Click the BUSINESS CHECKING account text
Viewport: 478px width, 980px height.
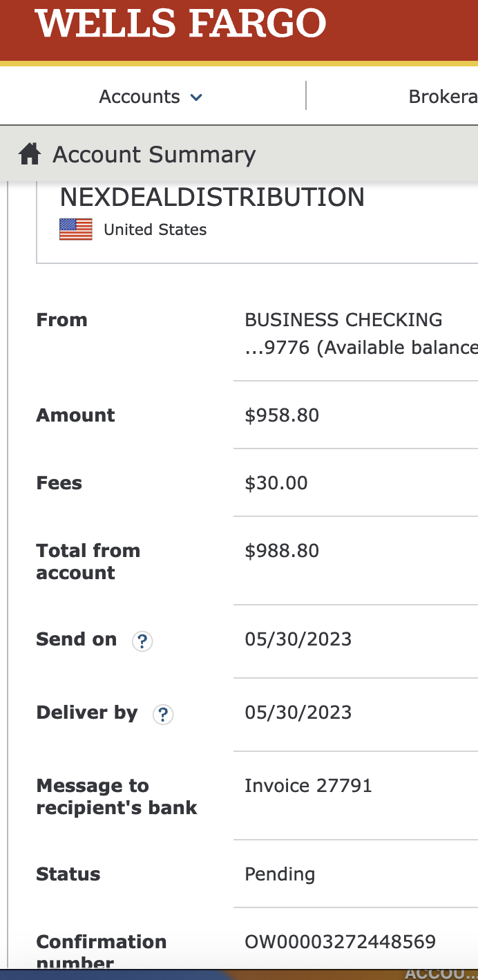343,320
